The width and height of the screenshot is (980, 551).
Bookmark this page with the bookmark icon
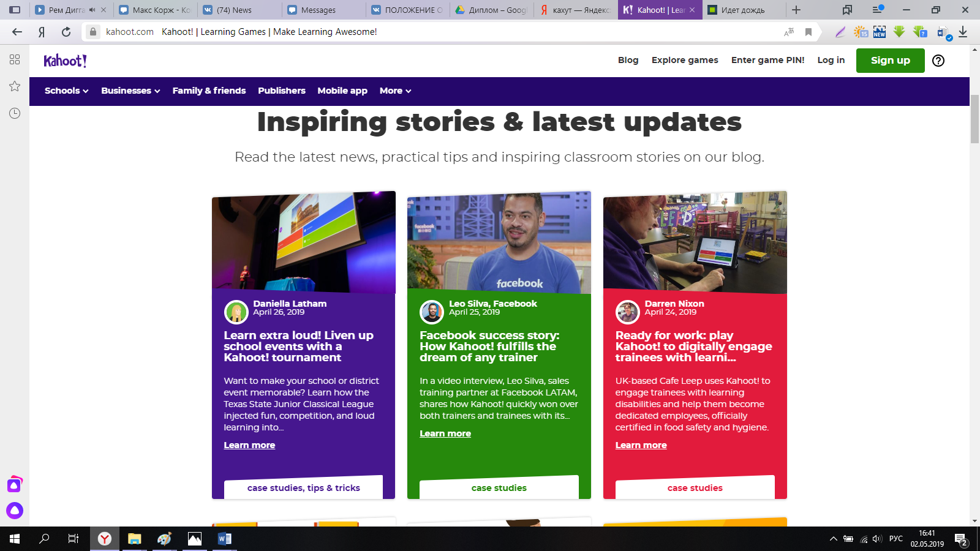coord(809,32)
